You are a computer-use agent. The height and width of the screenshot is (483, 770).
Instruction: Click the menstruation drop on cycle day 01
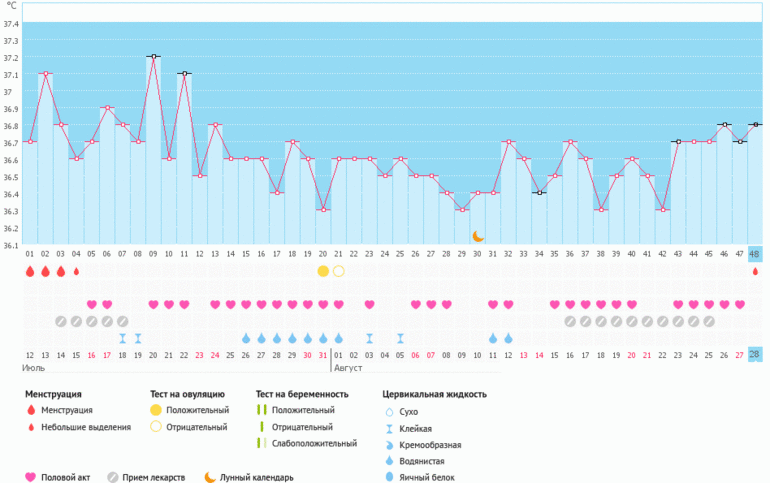(30, 271)
